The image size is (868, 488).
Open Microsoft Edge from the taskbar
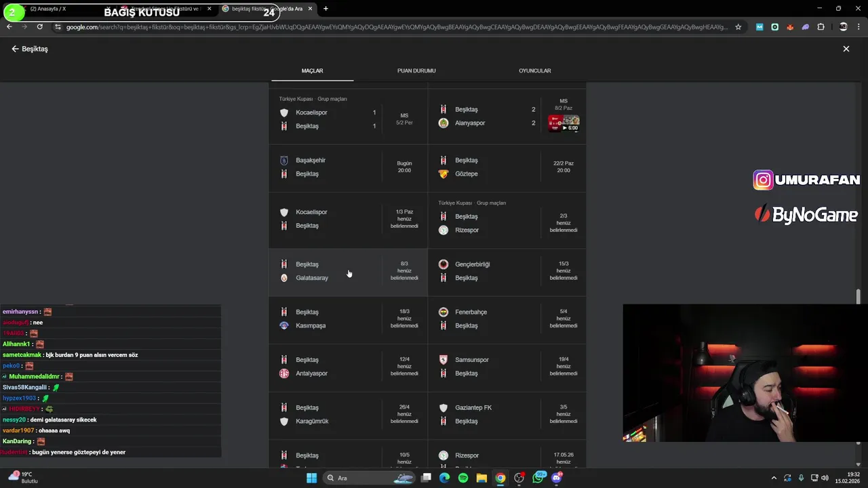444,478
